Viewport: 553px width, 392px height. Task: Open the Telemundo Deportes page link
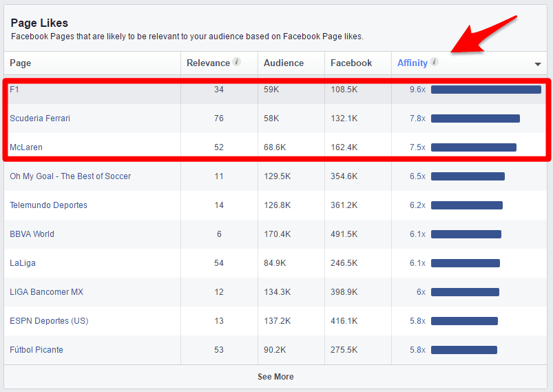click(x=48, y=205)
